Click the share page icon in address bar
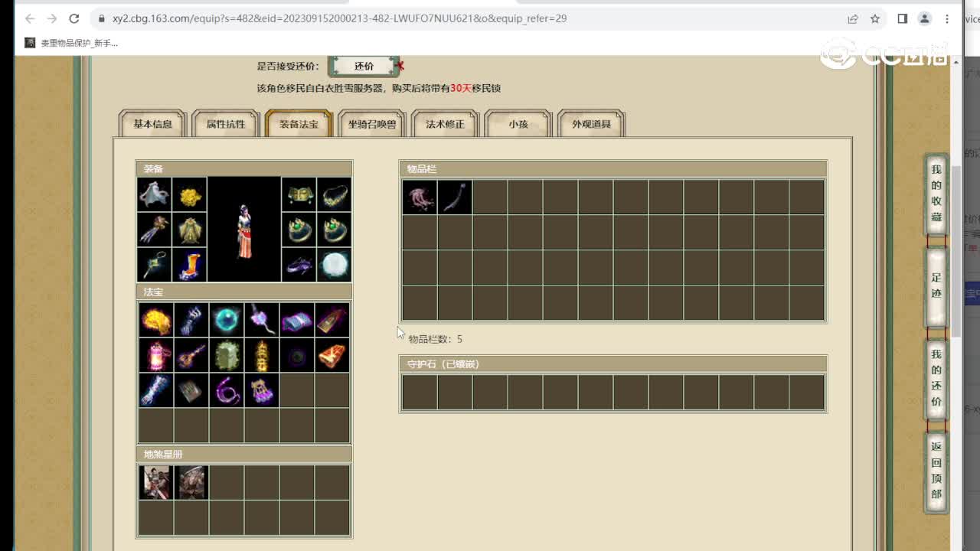 click(x=853, y=18)
